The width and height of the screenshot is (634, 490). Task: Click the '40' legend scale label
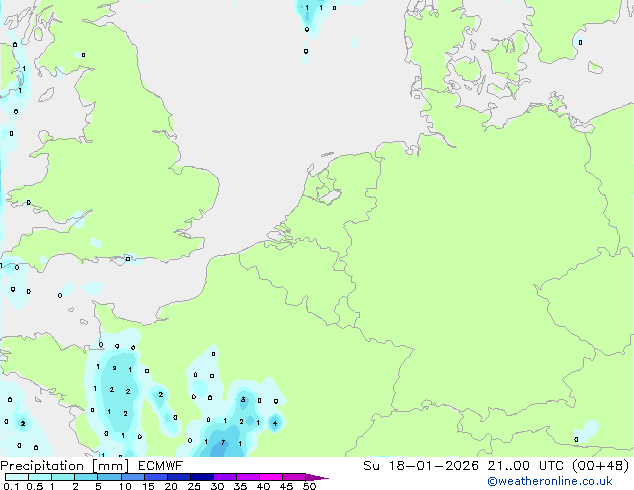pyautogui.click(x=263, y=486)
